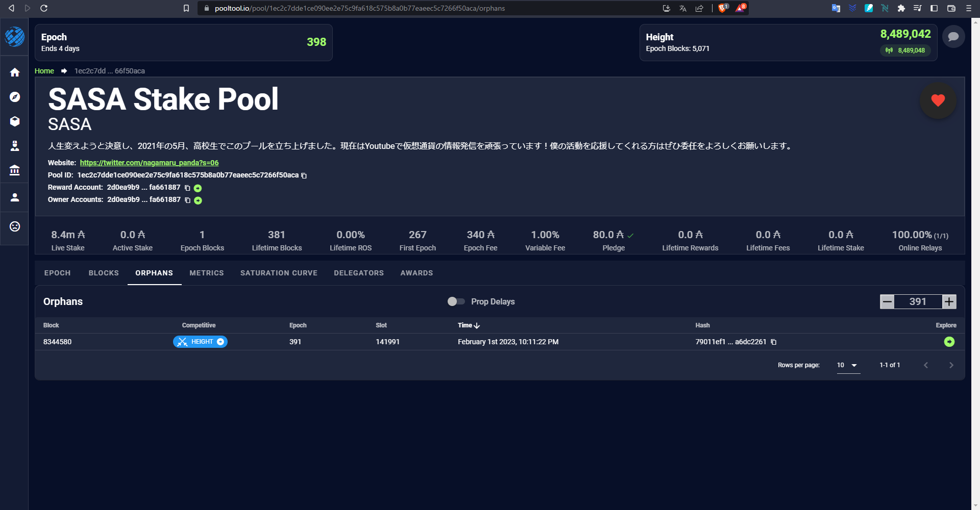Click the HEIGHT competitive badge on orphan row
The image size is (980, 510).
coord(200,342)
